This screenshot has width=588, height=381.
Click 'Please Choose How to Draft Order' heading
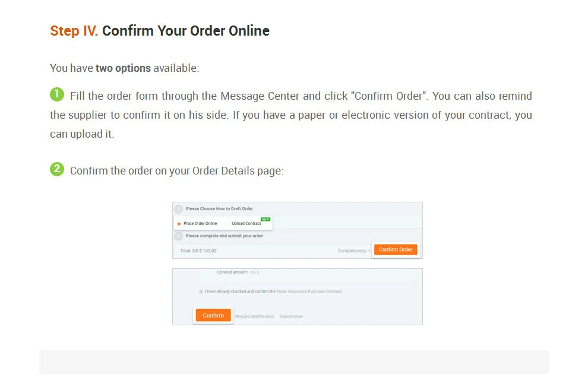click(x=219, y=209)
